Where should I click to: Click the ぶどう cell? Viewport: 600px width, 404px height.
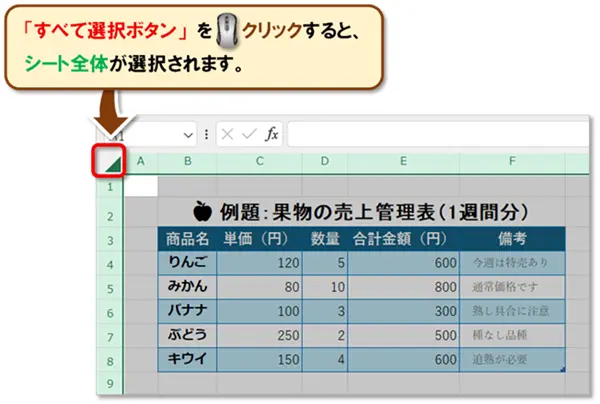[x=188, y=335]
